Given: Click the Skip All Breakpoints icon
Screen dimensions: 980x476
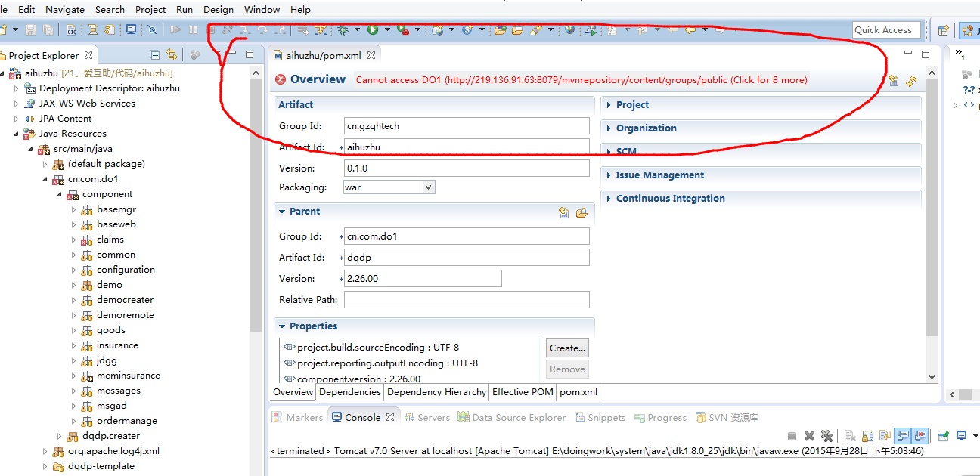Looking at the screenshot, I should pyautogui.click(x=152, y=30).
